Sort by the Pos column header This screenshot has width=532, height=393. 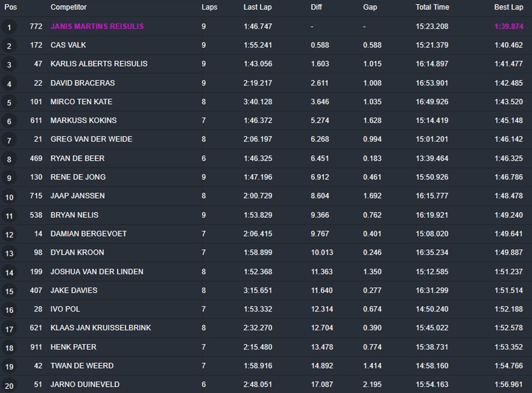pyautogui.click(x=11, y=7)
